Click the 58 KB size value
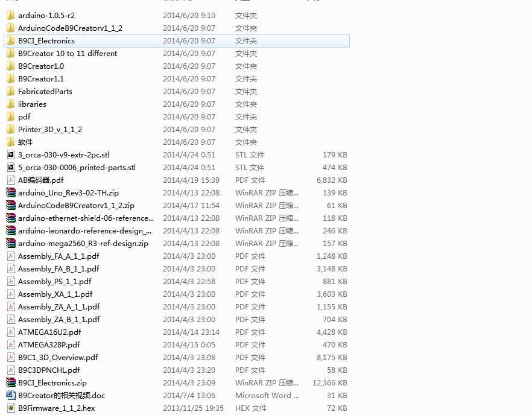Image resolution: width=532 pixels, height=415 pixels. [337, 370]
